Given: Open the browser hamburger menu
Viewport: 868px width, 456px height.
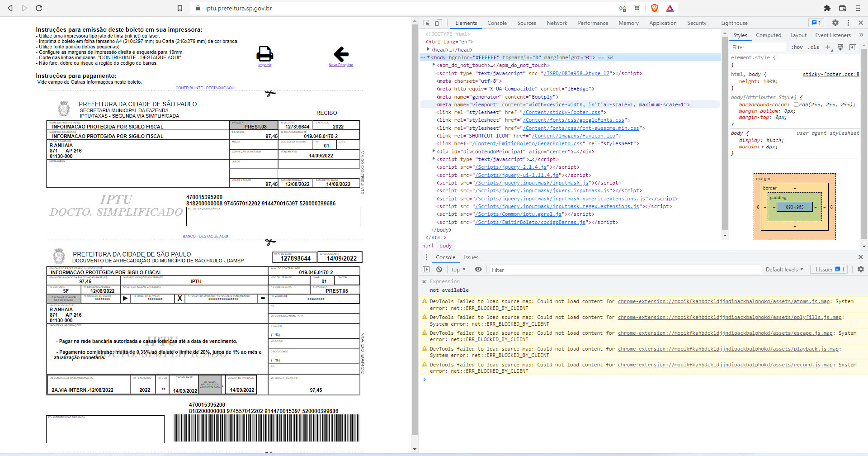Looking at the screenshot, I should [858, 8].
